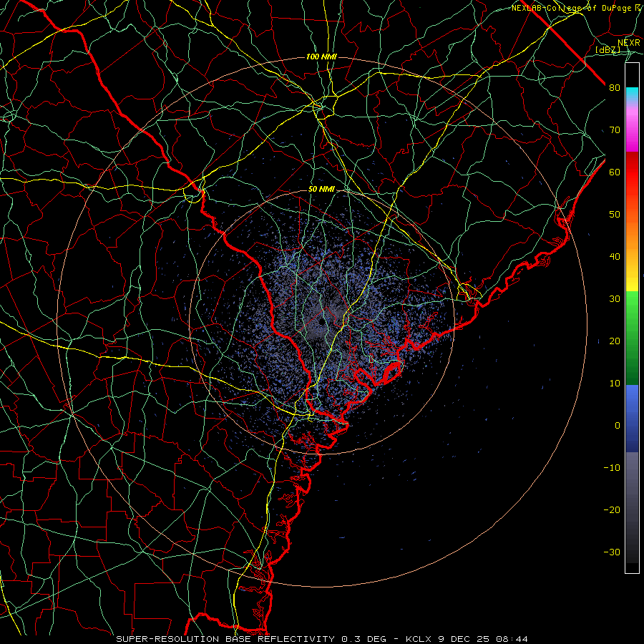The image size is (644, 644).
Task: Click the 20 value on the dBZ scale
Action: click(x=615, y=341)
